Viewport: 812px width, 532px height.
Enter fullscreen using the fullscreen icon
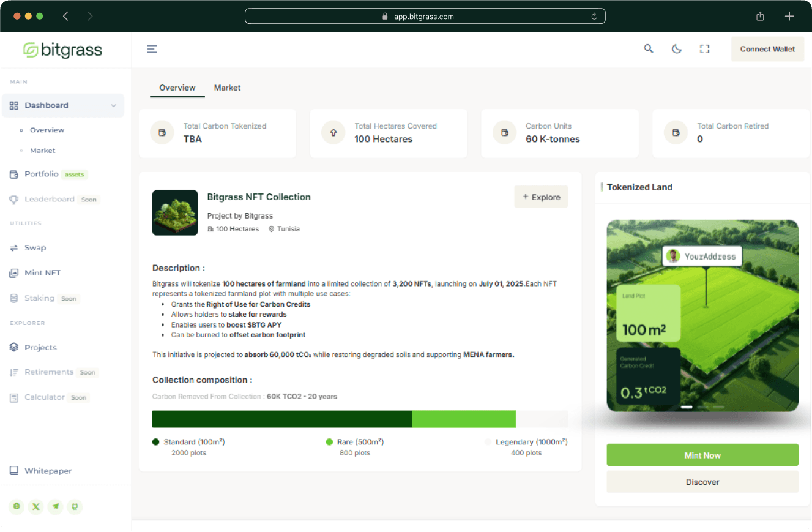[704, 49]
